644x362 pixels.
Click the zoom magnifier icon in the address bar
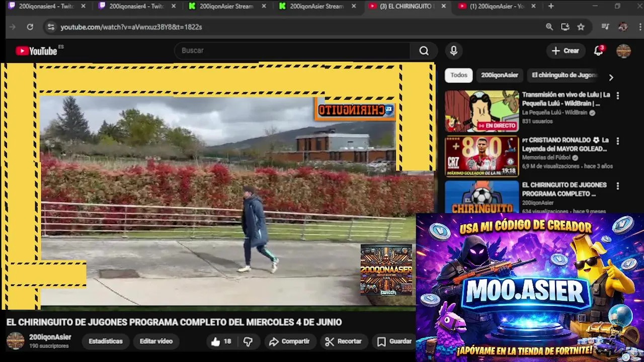549,27
